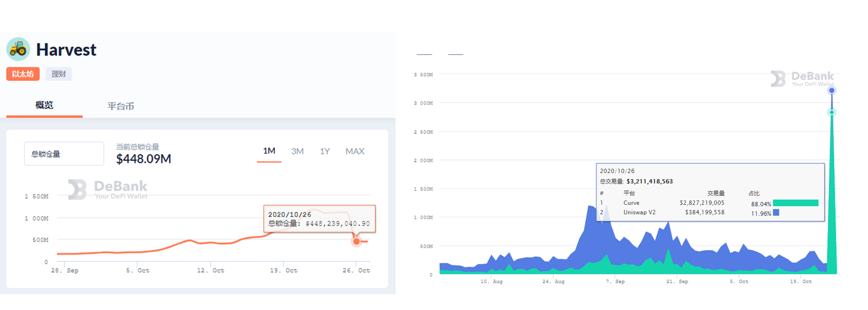Click the 3 500M y-axis label
Screen dimensions: 868x310
click(423, 75)
